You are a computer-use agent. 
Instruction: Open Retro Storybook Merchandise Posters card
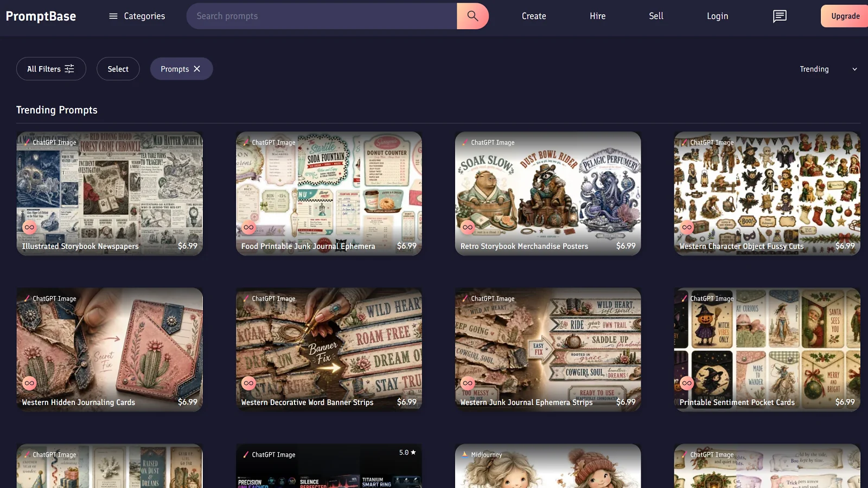coord(548,194)
